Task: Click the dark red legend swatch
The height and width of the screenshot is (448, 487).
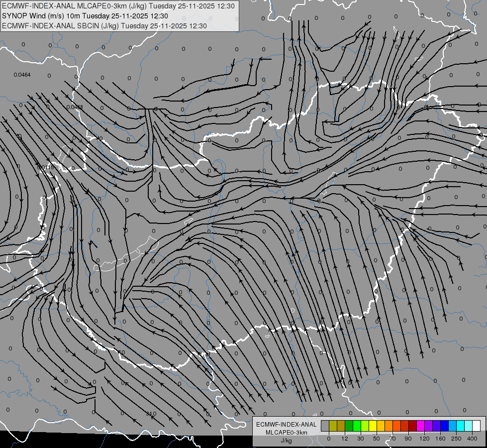Action: pyautogui.click(x=413, y=426)
